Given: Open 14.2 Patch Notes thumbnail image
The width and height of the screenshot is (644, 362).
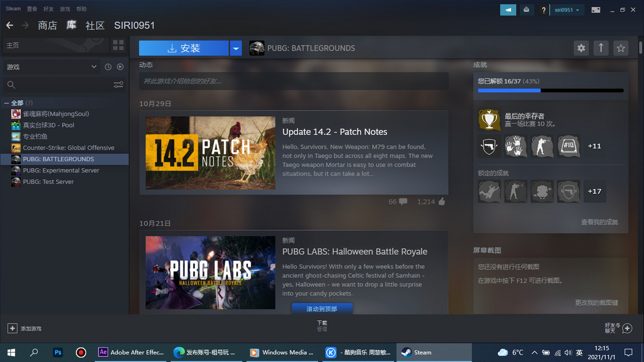Looking at the screenshot, I should point(210,153).
